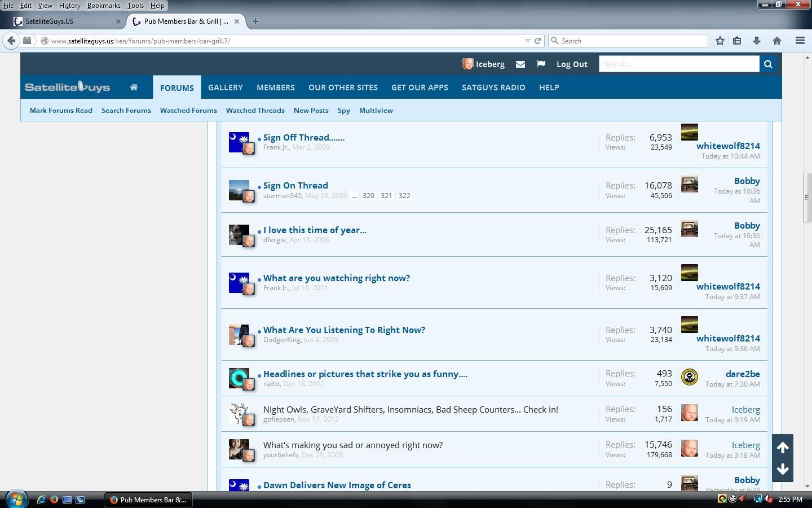Click the Windows Start button
The height and width of the screenshot is (508, 812).
pyautogui.click(x=16, y=500)
